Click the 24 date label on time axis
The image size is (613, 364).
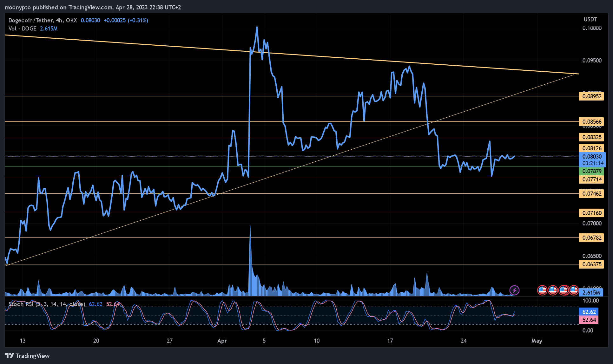coord(464,341)
